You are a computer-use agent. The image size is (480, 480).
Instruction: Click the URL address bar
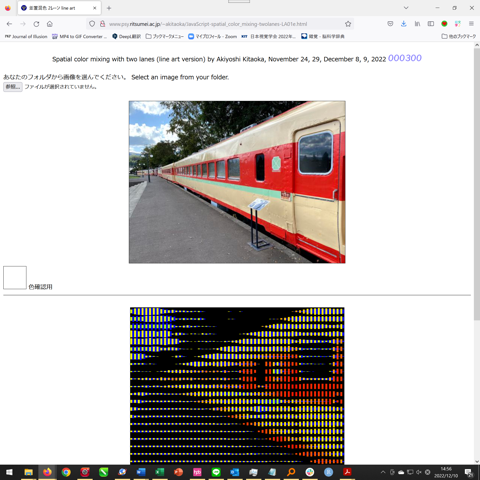[x=220, y=24]
